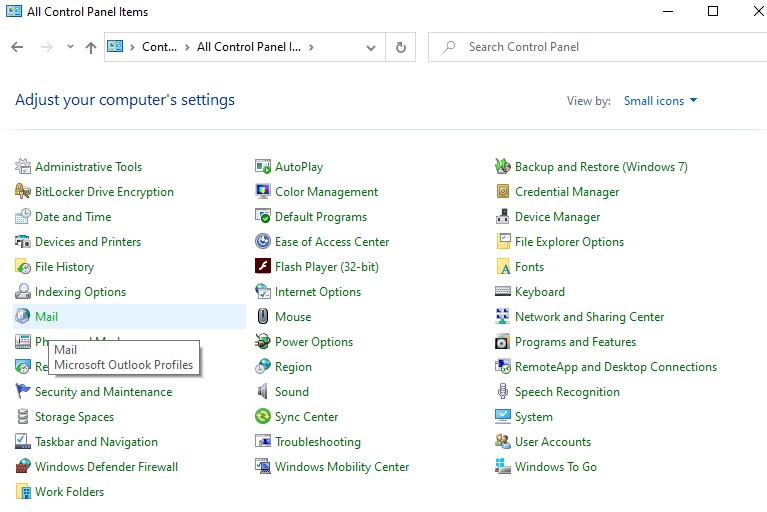Open the Device Manager icon
This screenshot has height=512, width=767.
point(502,217)
